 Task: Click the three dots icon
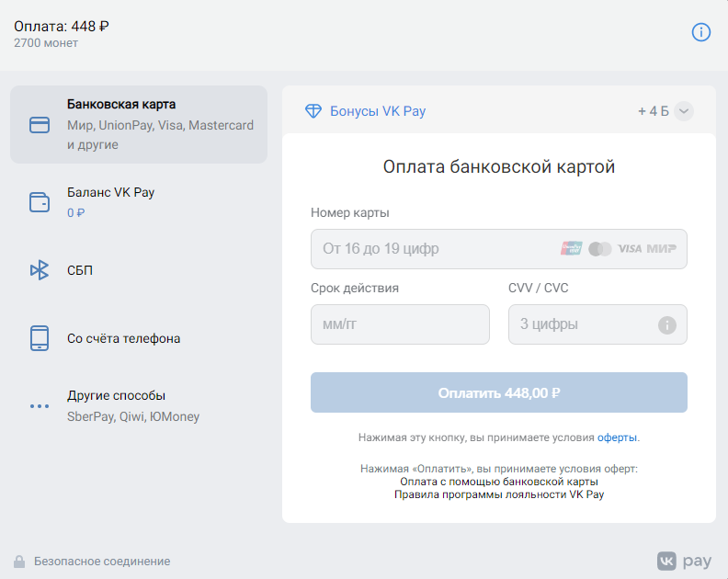point(40,406)
